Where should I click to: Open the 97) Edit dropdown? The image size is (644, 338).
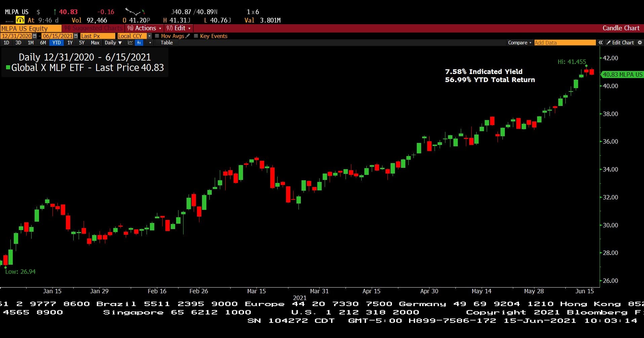[178, 28]
